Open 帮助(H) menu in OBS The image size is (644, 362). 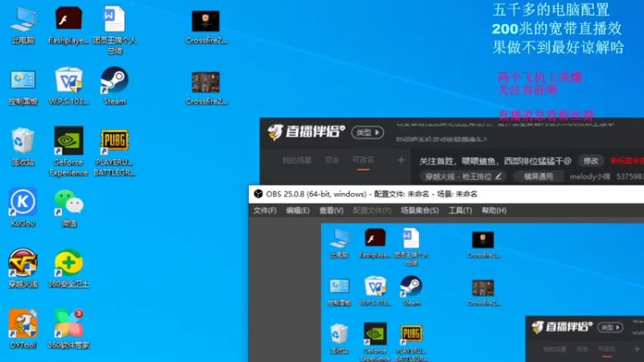pos(494,211)
